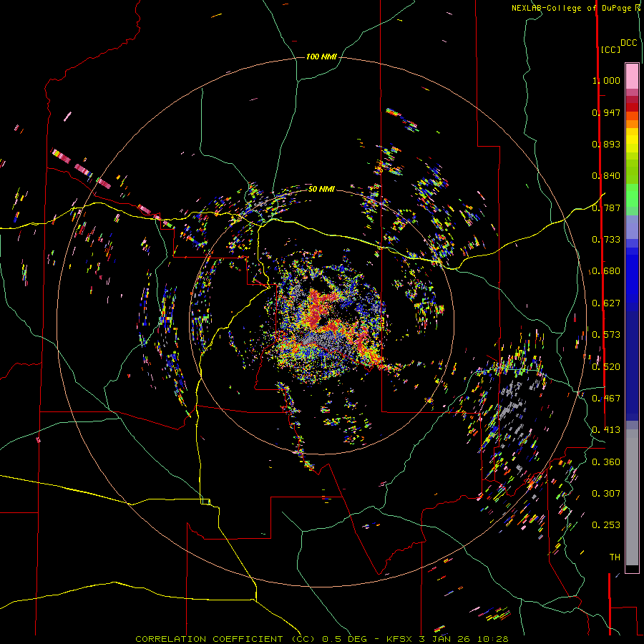Click the 100 NMI range ring label
Viewport: 644px width, 644px height.
321,57
